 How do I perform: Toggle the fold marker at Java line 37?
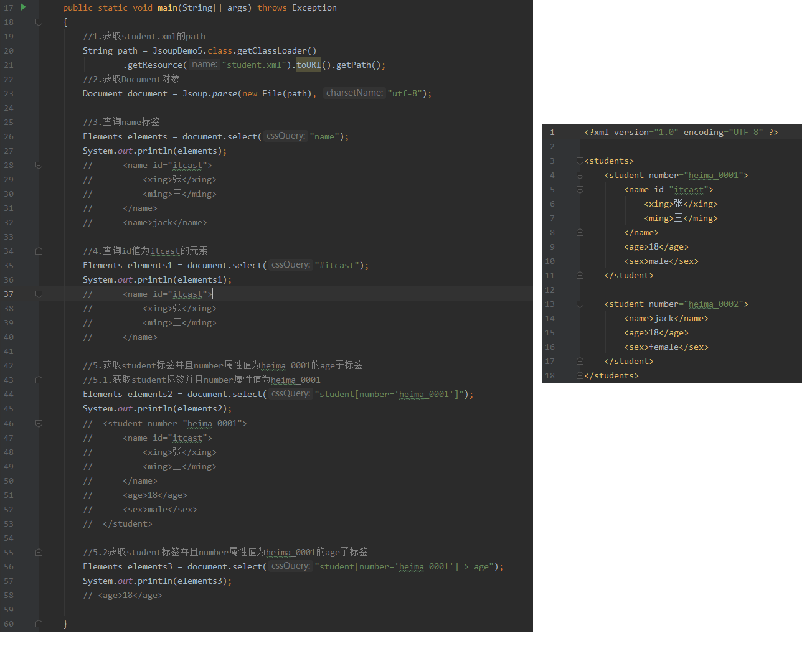[39, 294]
